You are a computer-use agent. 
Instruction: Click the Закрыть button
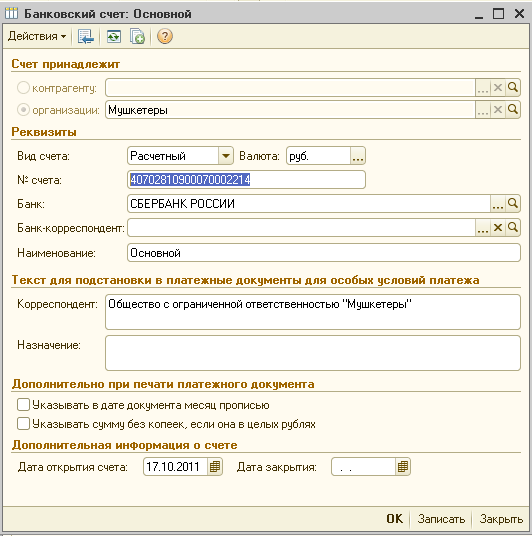tap(501, 519)
